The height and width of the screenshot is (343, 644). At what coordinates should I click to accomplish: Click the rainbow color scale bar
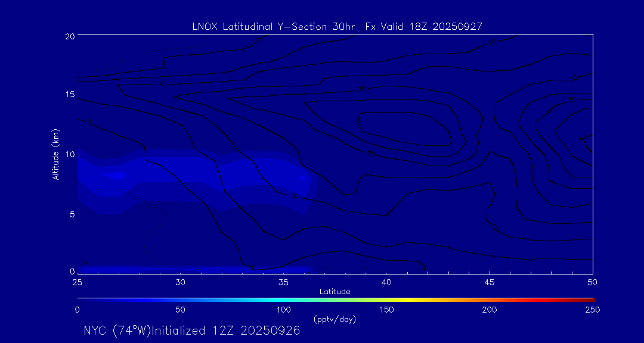point(336,300)
